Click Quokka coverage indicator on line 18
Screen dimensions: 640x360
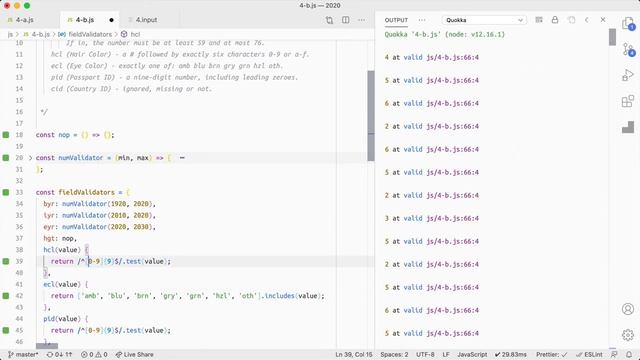6,135
